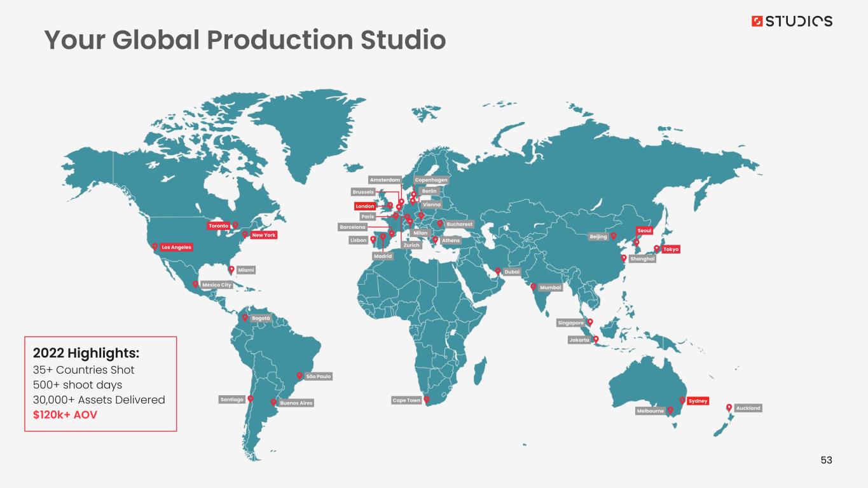
Task: Click the Beijing map pin
Action: pyautogui.click(x=614, y=236)
